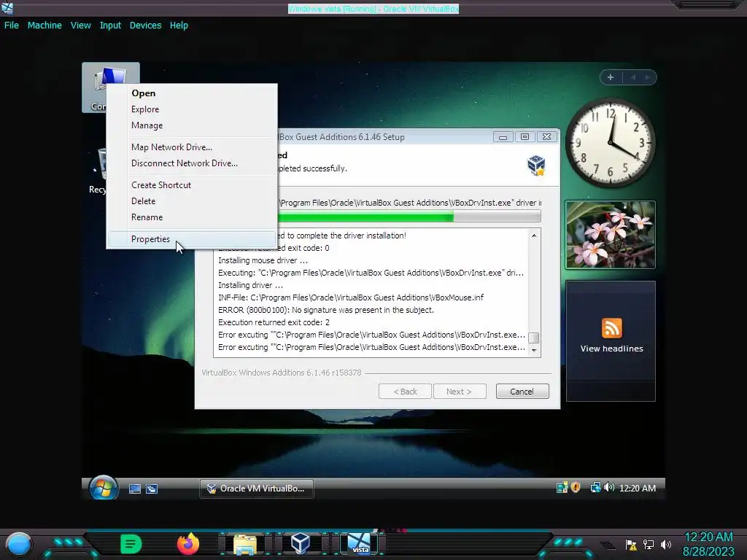Select Manage from the context menu
747x560 pixels.
[192, 125]
